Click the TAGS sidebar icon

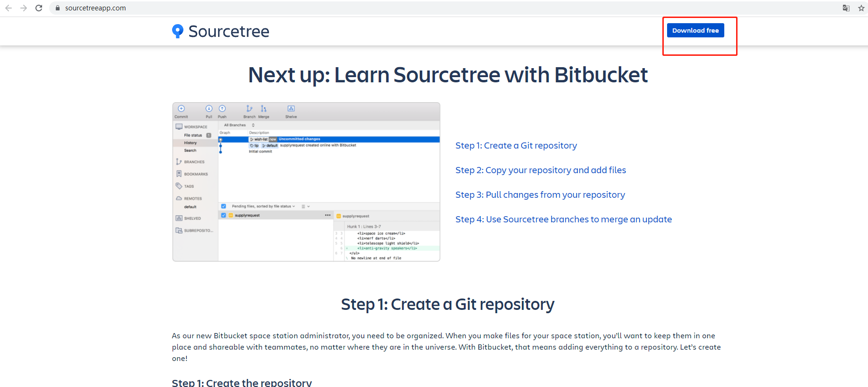[x=179, y=186]
